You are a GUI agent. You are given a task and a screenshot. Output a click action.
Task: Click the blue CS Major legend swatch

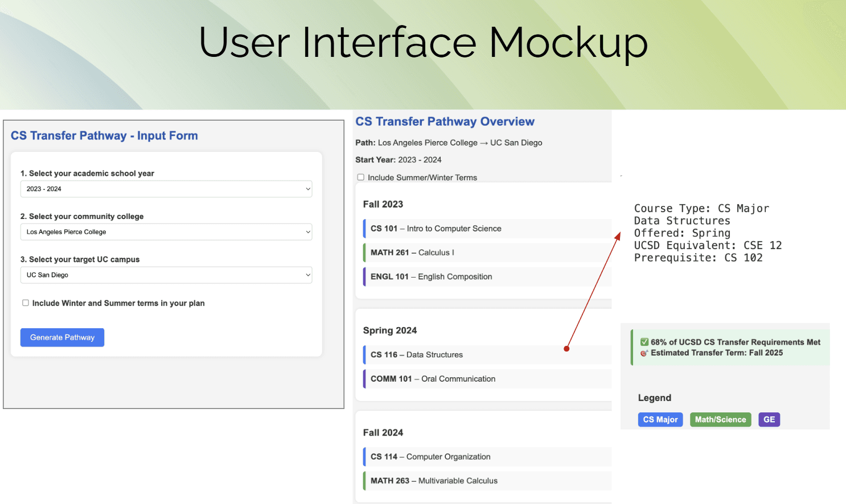point(660,420)
